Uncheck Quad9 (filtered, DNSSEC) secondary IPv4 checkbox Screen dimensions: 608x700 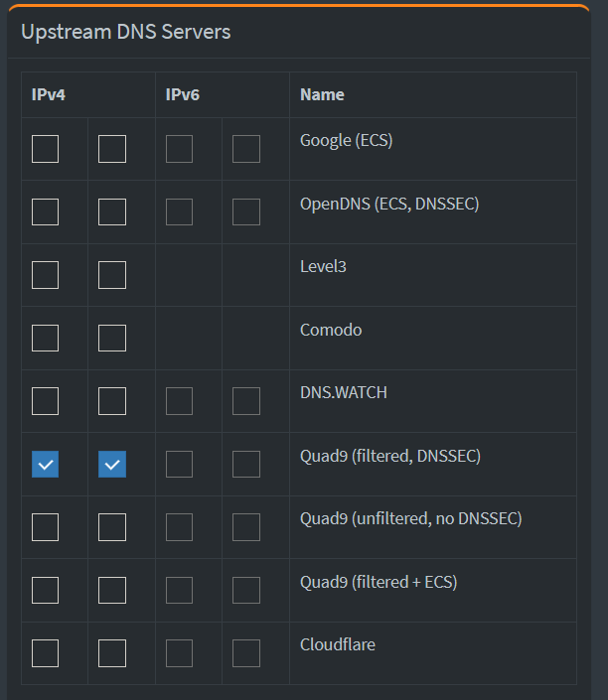click(x=112, y=465)
